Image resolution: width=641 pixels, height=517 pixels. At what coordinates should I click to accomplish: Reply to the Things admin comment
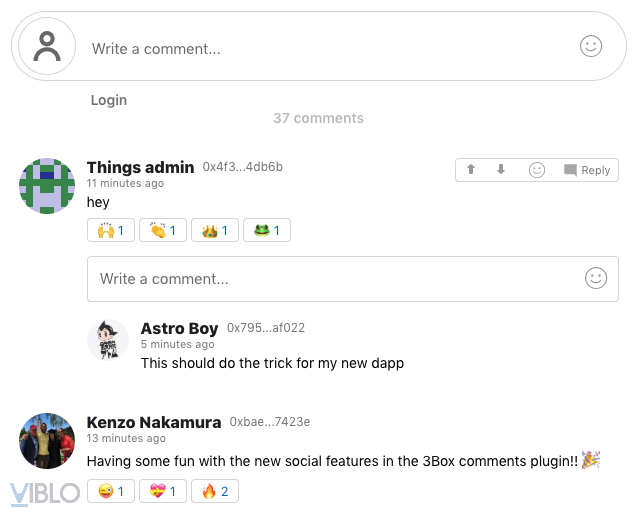(587, 170)
